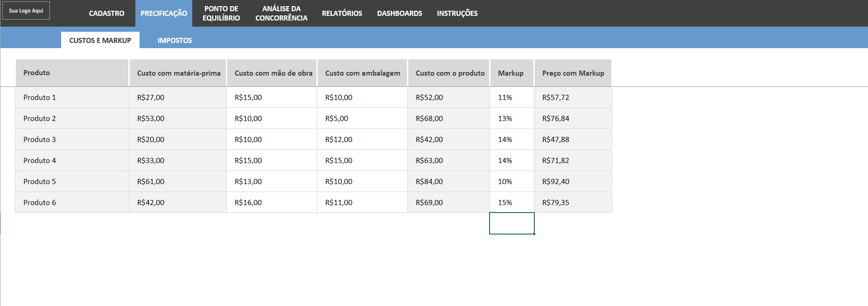Switch to the RELATÓRIOS tab
Image resolution: width=868 pixels, height=306 pixels.
(342, 14)
